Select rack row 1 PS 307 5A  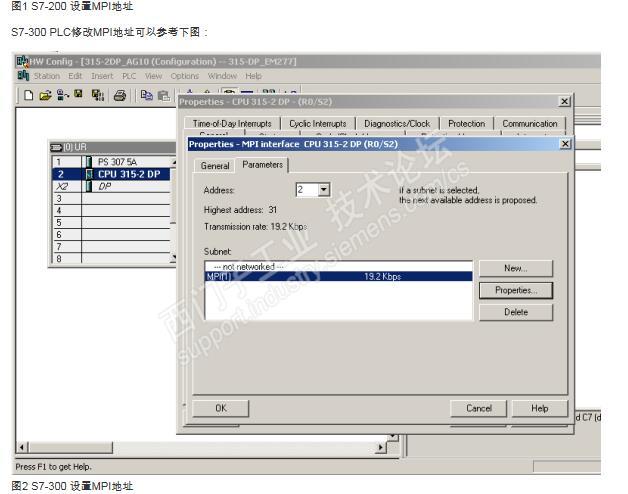click(x=112, y=162)
